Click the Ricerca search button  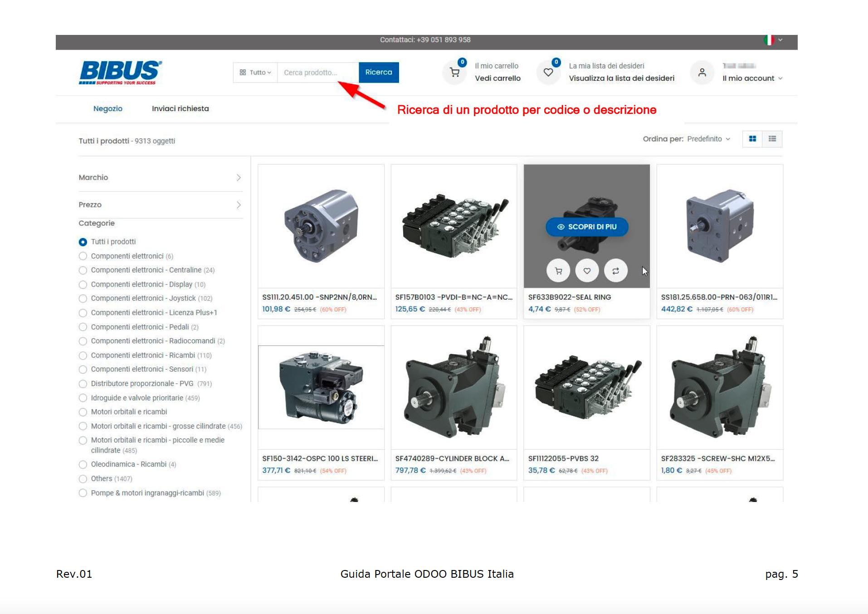[379, 72]
